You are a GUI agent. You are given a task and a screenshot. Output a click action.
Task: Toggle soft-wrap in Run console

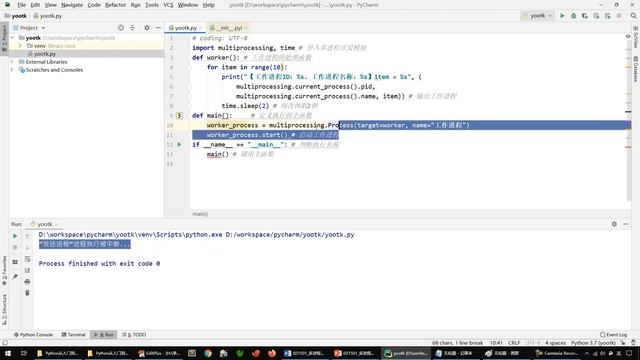point(27,259)
